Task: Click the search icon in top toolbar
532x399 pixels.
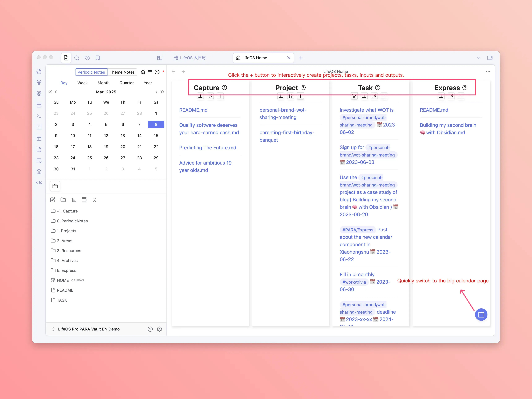Action: point(77,58)
